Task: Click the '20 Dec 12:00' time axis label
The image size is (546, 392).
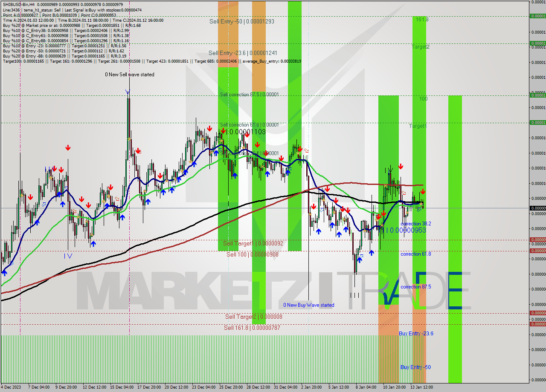Action: point(176,387)
